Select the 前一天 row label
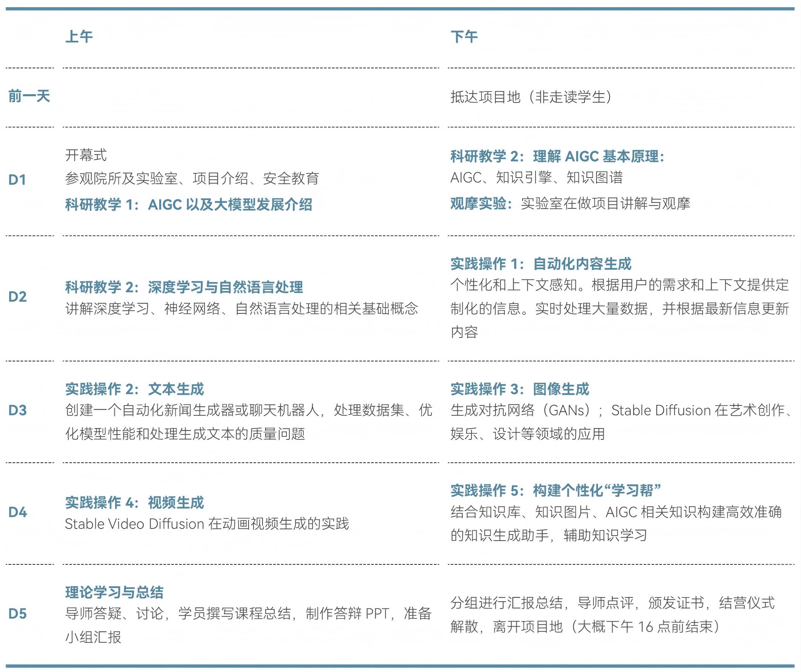The image size is (801, 672). tap(29, 96)
